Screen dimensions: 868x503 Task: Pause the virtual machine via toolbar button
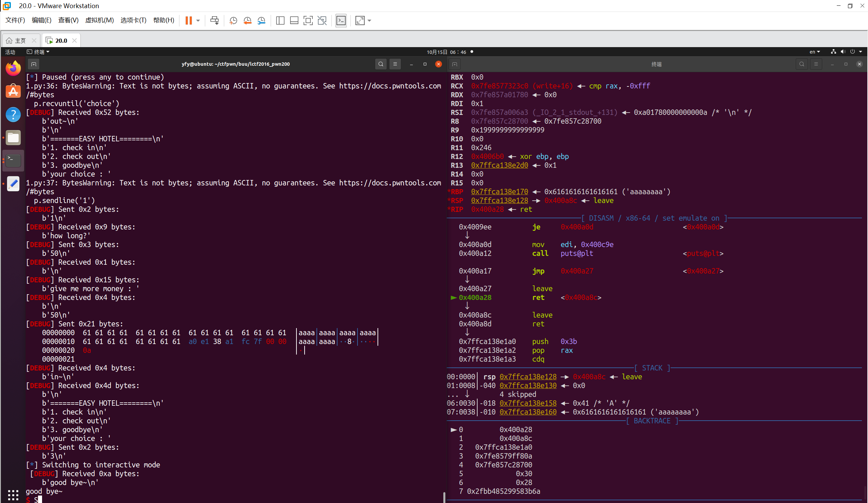click(x=188, y=20)
